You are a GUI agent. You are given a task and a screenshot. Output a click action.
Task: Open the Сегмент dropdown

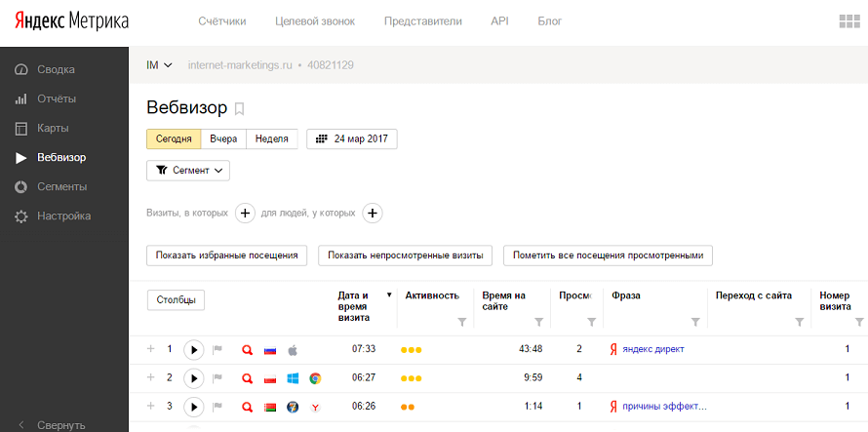tap(188, 170)
